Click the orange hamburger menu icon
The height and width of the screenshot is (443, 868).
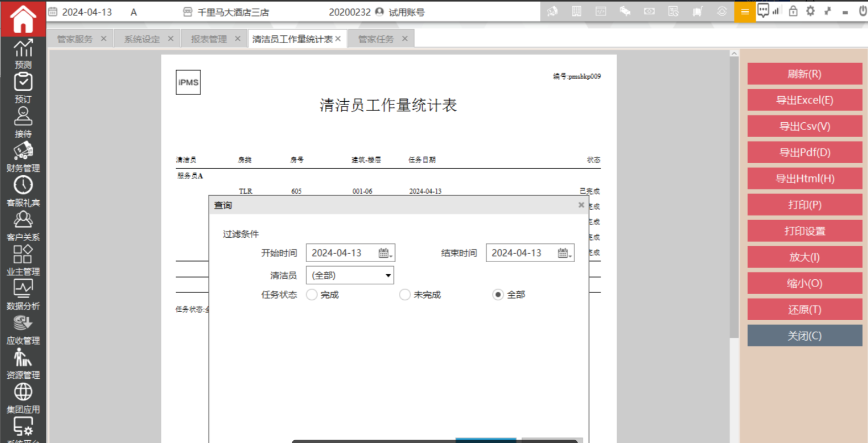[744, 12]
